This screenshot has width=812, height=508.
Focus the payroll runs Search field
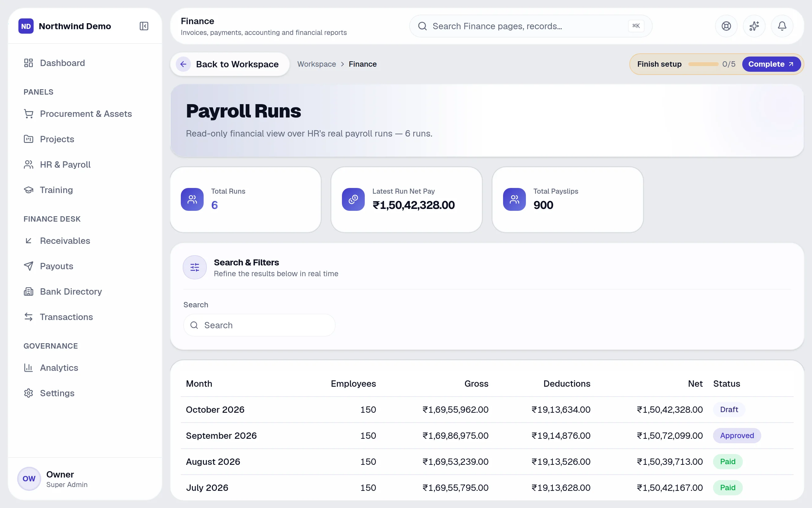click(x=259, y=325)
